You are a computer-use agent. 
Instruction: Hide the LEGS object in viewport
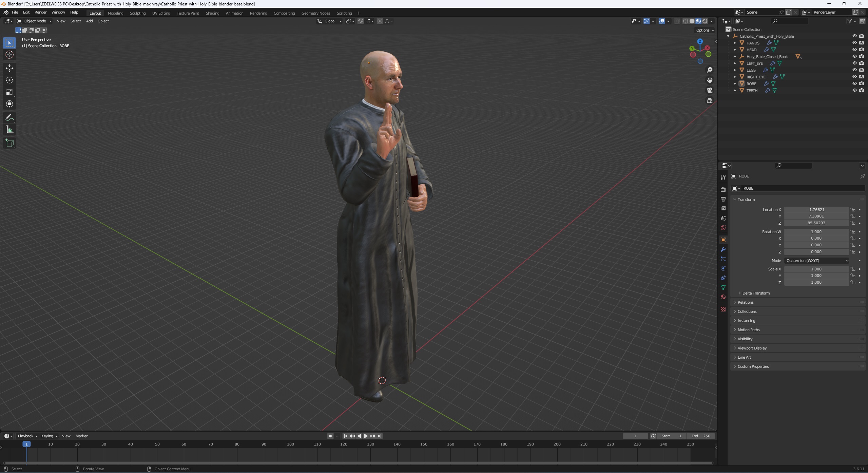[x=854, y=70]
